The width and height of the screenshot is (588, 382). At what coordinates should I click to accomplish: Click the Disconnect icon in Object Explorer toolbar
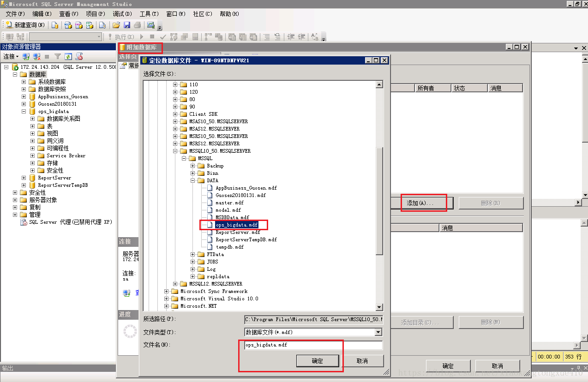[36, 56]
